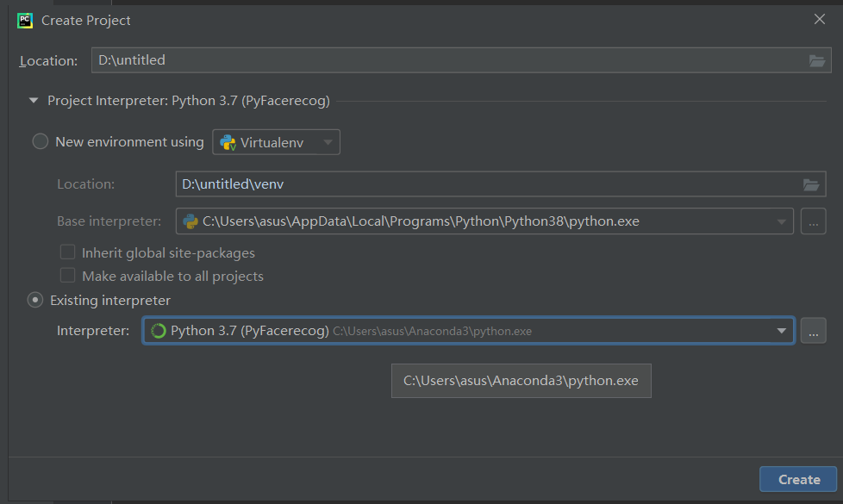Open the folder browser for the venv Location
Viewport: 843px width, 504px height.
(811, 184)
